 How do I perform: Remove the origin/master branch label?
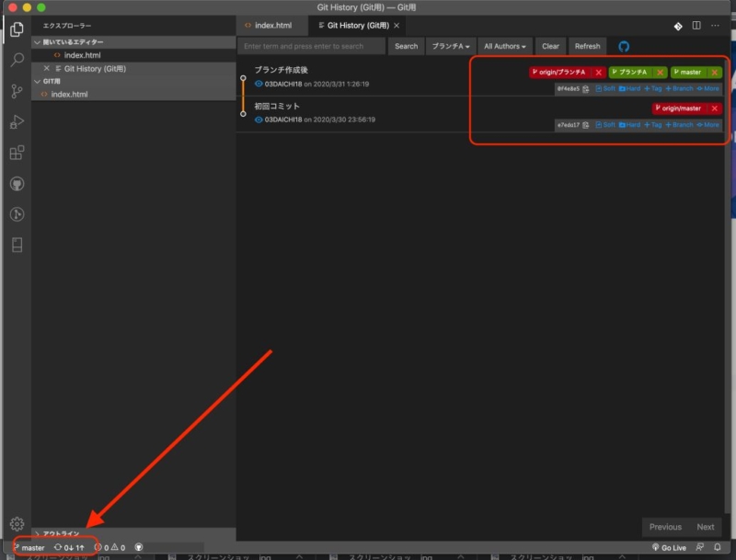(x=715, y=109)
